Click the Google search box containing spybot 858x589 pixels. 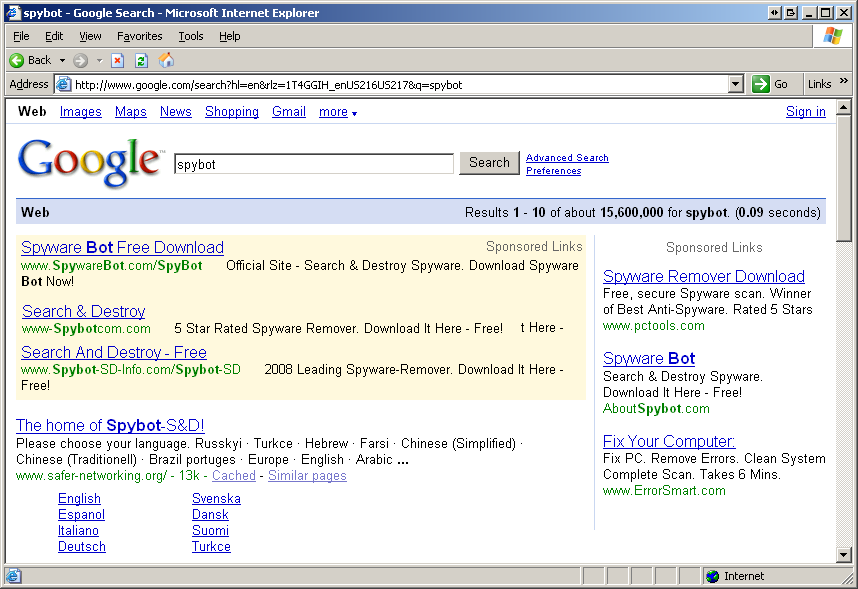pyautogui.click(x=314, y=164)
